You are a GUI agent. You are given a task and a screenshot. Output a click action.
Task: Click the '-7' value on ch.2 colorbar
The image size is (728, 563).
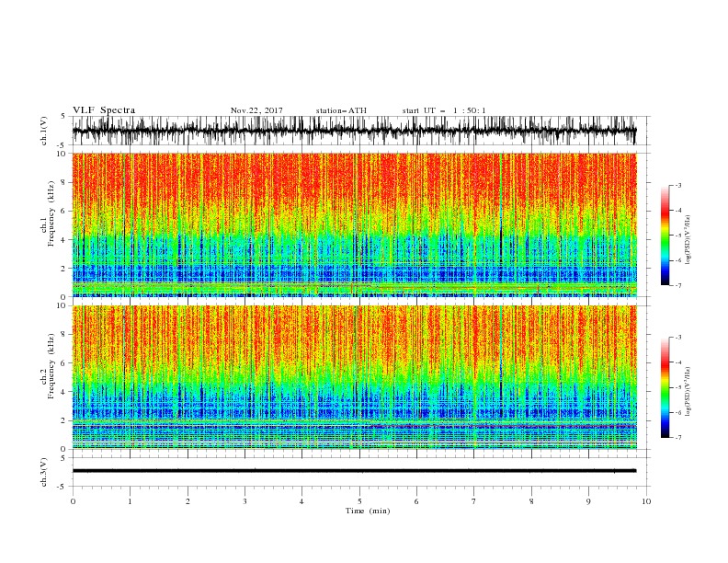(677, 438)
